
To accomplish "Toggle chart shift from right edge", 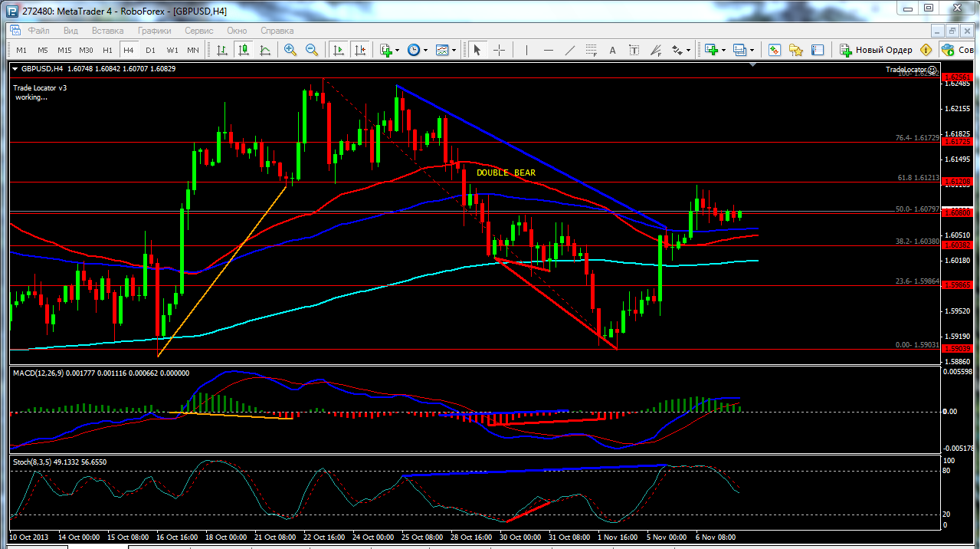I will coord(360,50).
